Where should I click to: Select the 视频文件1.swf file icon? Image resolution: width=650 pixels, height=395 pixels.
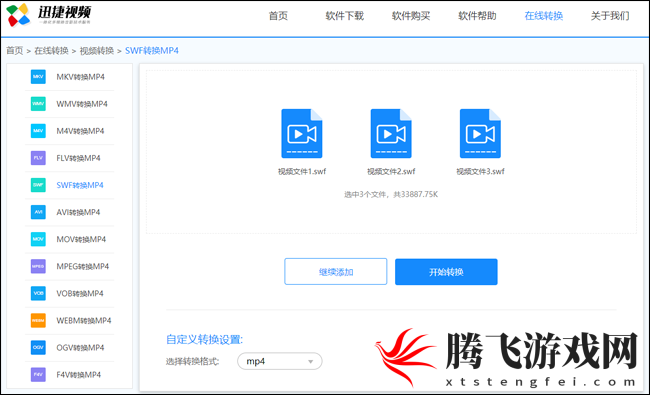[302, 133]
